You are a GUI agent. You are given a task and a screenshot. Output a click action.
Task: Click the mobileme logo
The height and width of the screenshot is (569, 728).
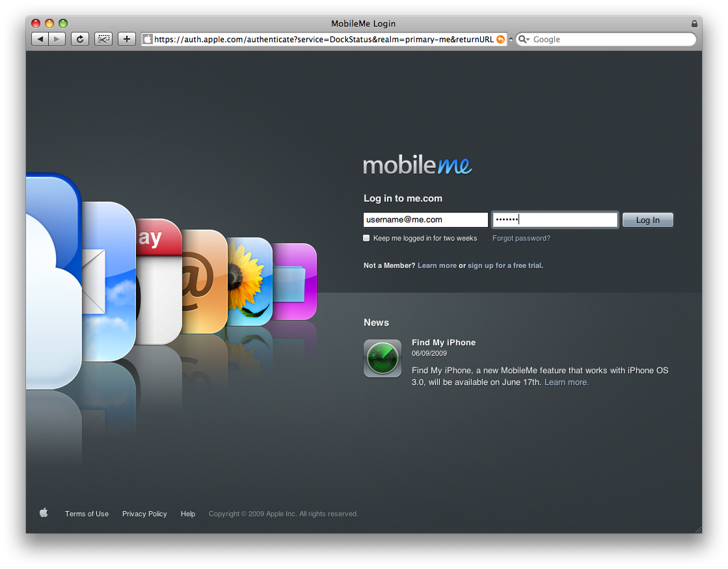418,165
